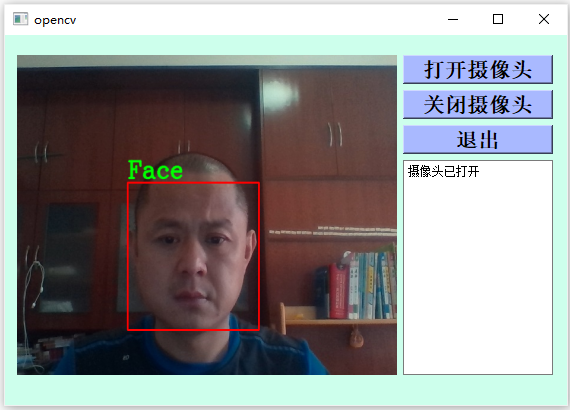Click the 关闭摄像头 button

click(x=478, y=104)
